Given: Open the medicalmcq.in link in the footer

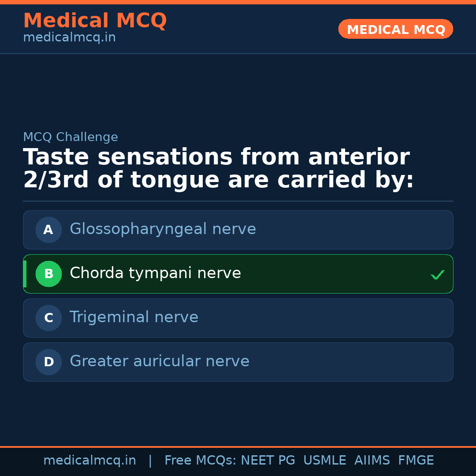Looking at the screenshot, I should 89,461.
